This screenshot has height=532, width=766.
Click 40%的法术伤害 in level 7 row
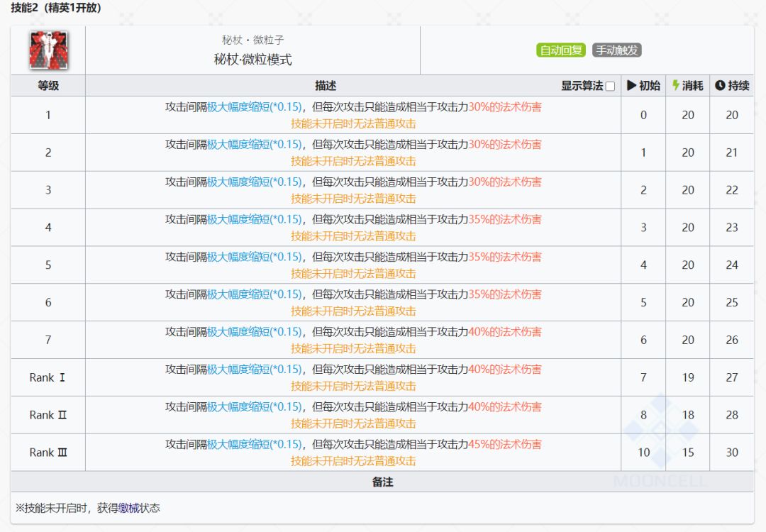click(x=505, y=332)
